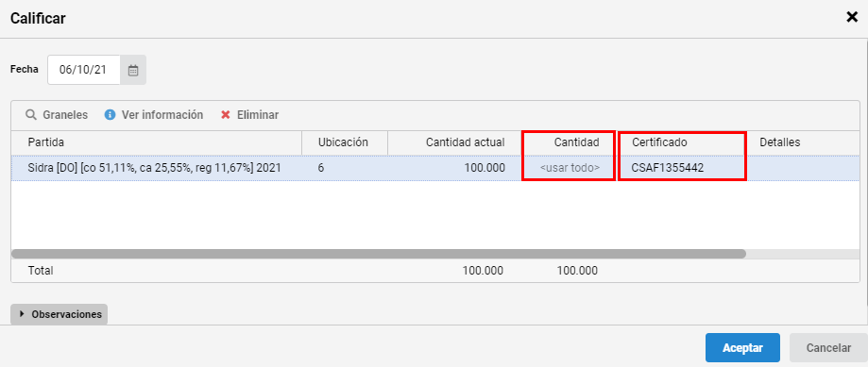The width and height of the screenshot is (868, 367).
Task: Click the Cantidad column header
Action: 568,142
